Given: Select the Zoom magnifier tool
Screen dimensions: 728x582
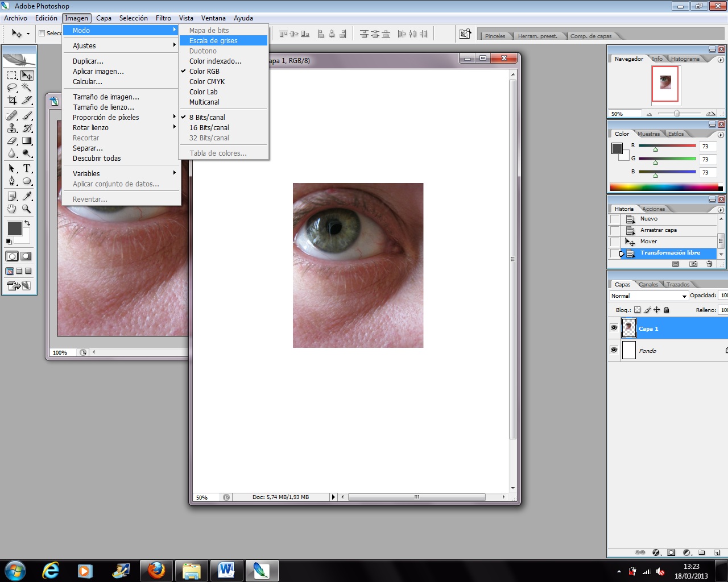Looking at the screenshot, I should tap(27, 209).
